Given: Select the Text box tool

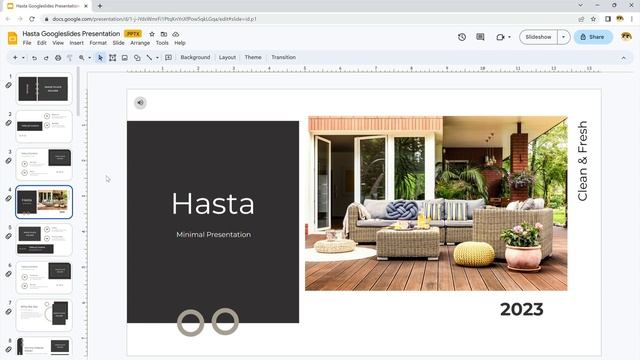Looking at the screenshot, I should pos(113,58).
